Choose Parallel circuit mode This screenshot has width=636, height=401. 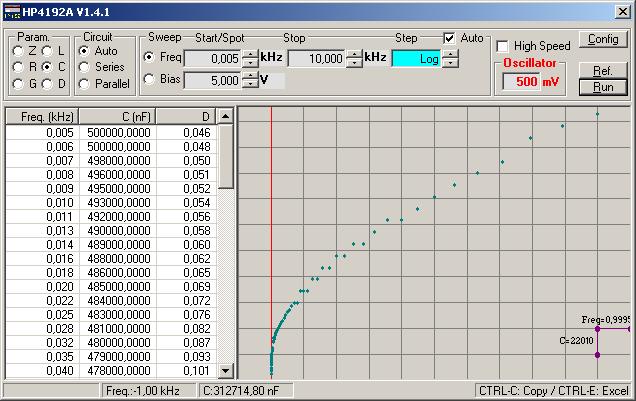coord(84,84)
